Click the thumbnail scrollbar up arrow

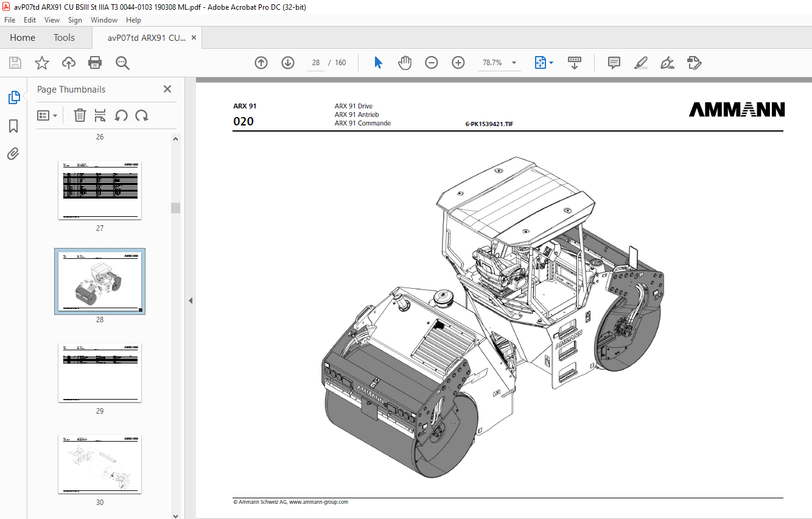click(x=175, y=139)
